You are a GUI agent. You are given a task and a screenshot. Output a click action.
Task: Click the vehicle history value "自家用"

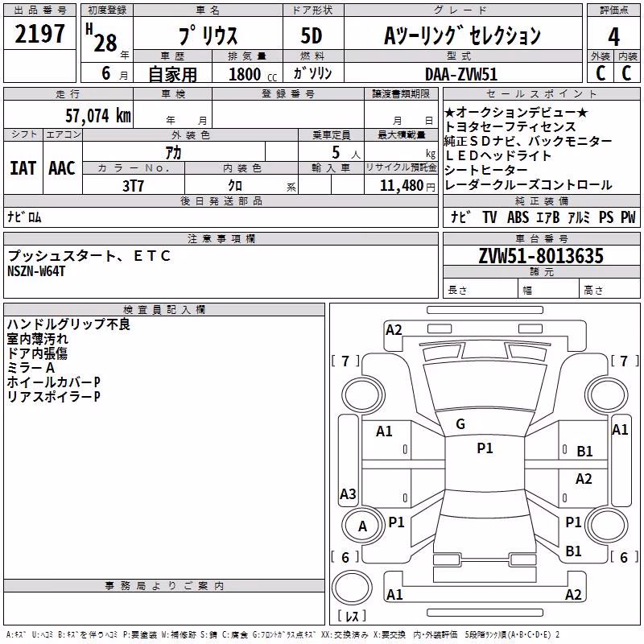[172, 74]
